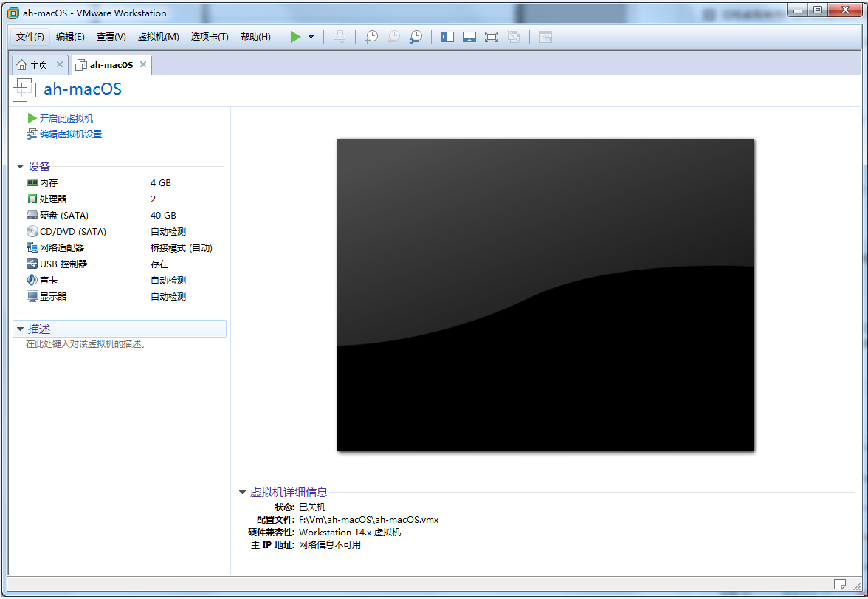This screenshot has width=868, height=599.
Task: Click the 开启此虚拟机 link
Action: point(66,118)
